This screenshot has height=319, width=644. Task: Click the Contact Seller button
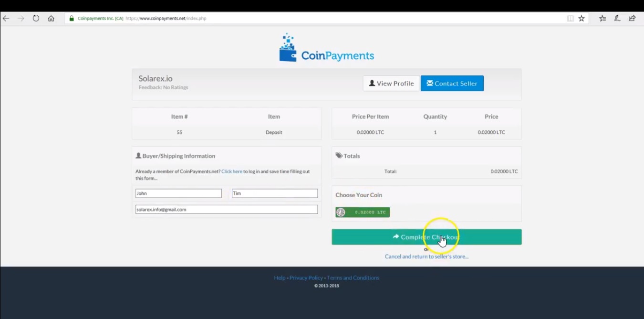pos(452,83)
